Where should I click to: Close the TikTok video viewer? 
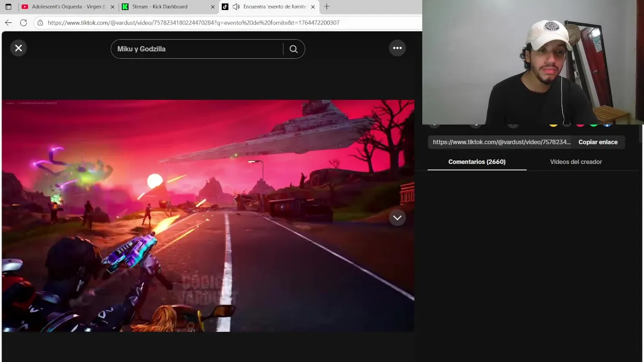tap(19, 48)
